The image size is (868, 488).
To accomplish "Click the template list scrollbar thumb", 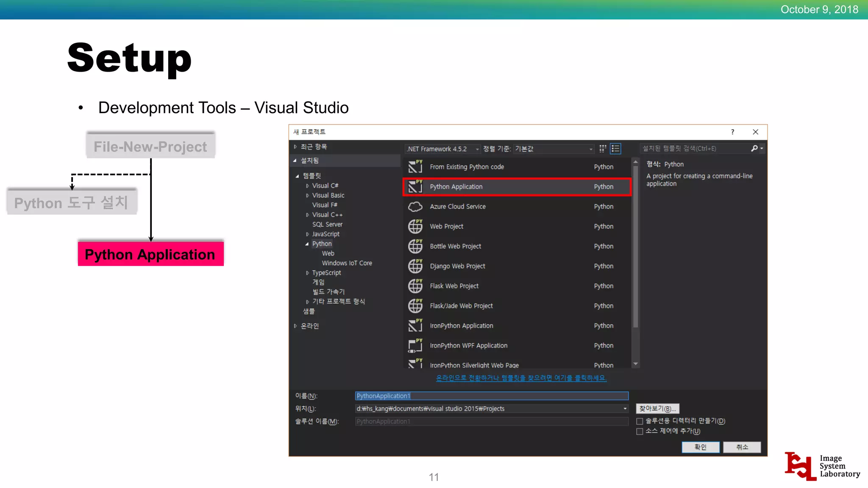I will click(x=635, y=247).
